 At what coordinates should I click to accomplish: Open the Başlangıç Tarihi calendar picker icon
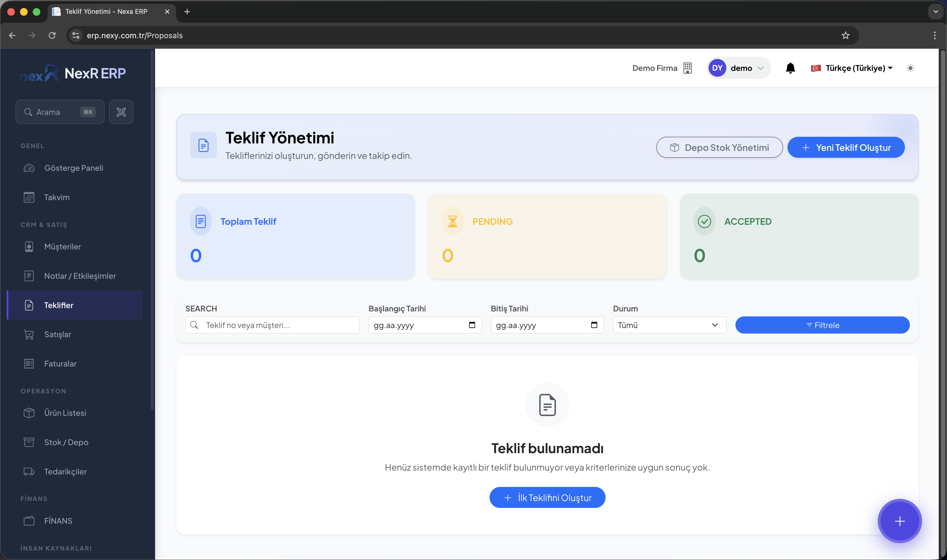tap(472, 325)
